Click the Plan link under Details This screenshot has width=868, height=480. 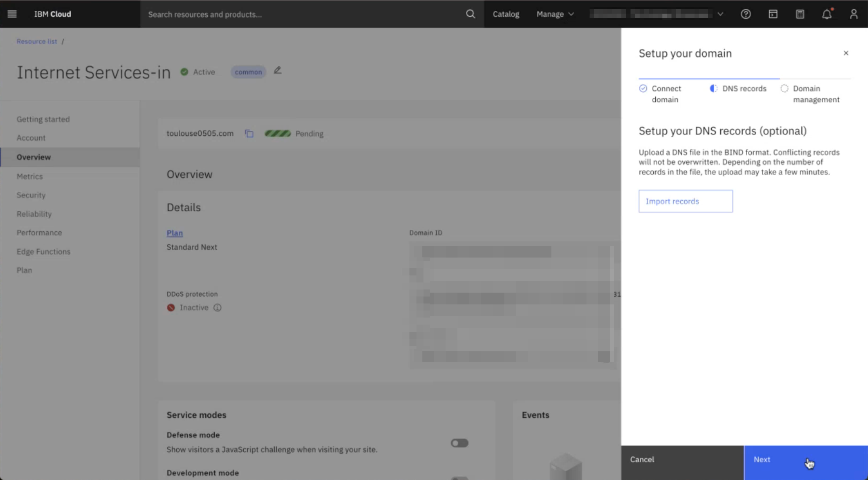(x=175, y=233)
